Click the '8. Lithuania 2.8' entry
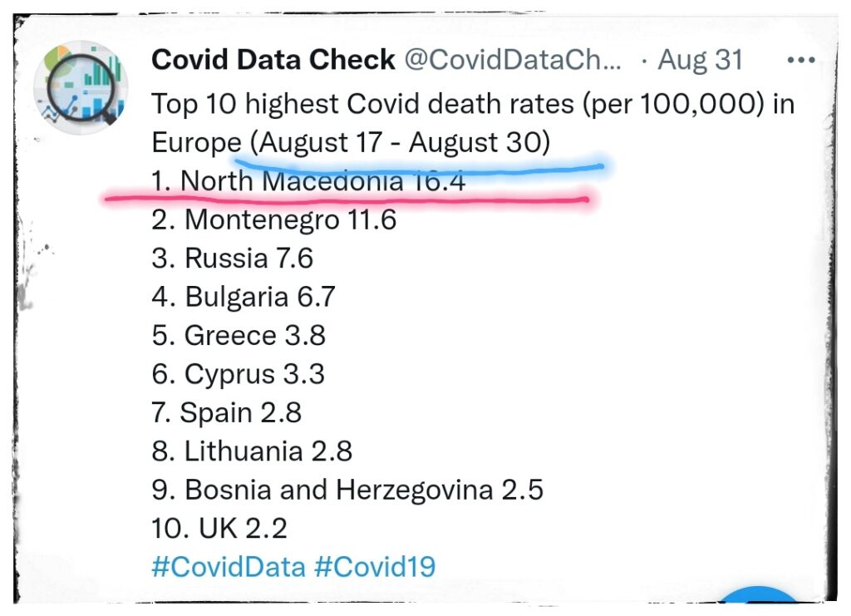The image size is (851, 616). (x=252, y=451)
